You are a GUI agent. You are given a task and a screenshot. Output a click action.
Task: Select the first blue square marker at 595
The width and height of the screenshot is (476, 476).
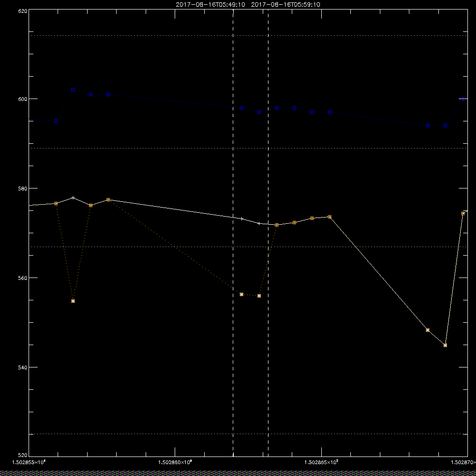[56, 121]
